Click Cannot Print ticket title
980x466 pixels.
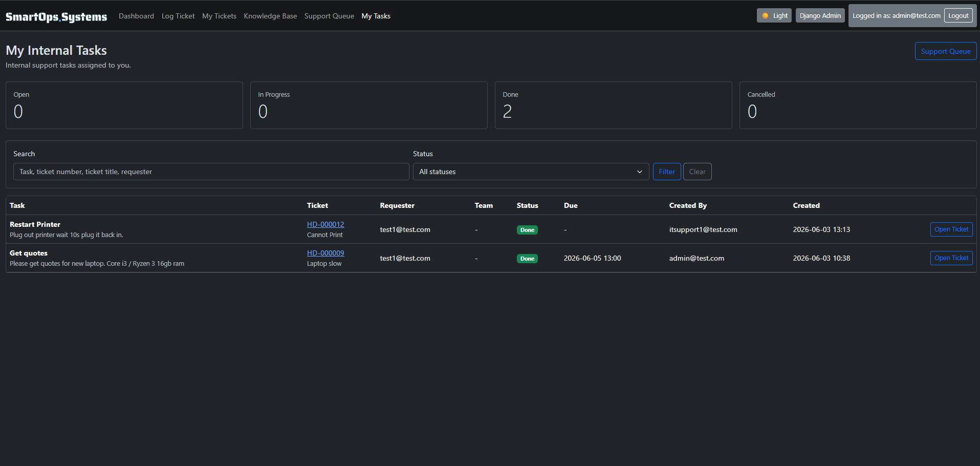(x=325, y=235)
